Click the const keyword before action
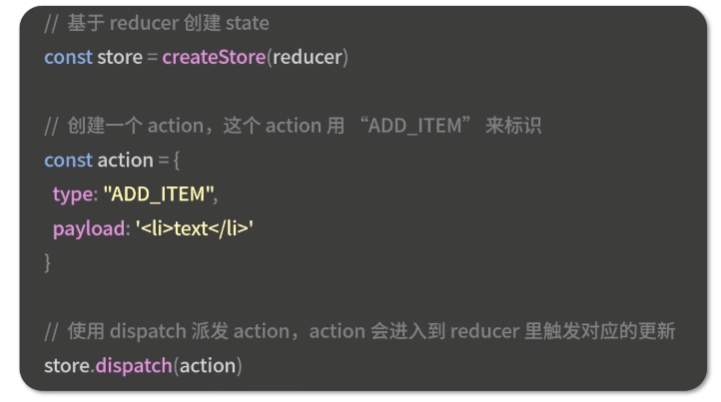721x402 pixels. (x=69, y=161)
